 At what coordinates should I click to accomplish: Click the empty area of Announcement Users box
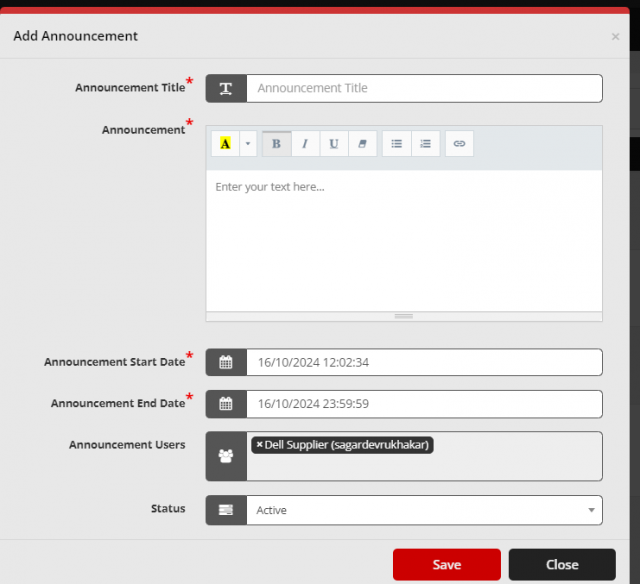click(x=424, y=467)
